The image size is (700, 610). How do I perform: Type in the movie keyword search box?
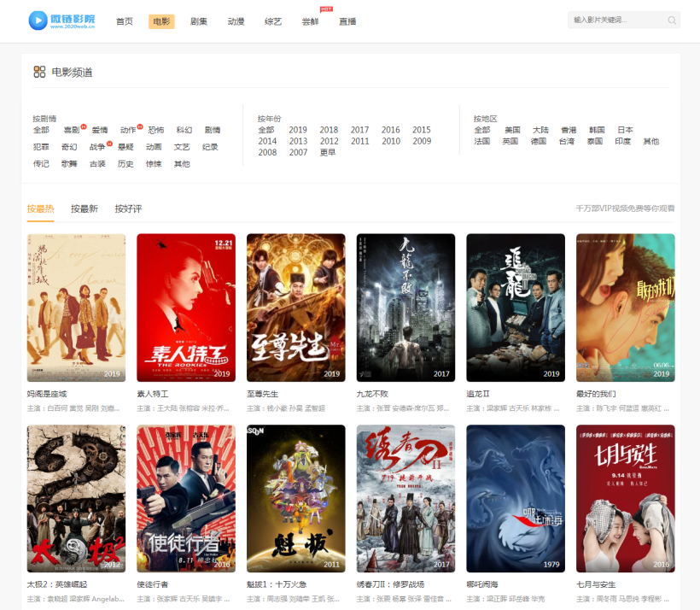(x=616, y=21)
